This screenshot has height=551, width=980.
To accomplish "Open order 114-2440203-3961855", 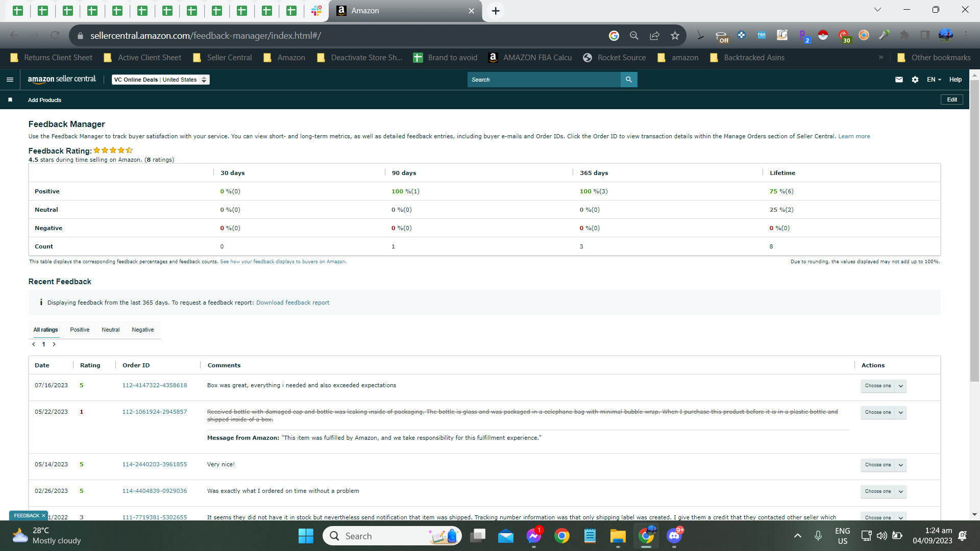I will (x=155, y=464).
